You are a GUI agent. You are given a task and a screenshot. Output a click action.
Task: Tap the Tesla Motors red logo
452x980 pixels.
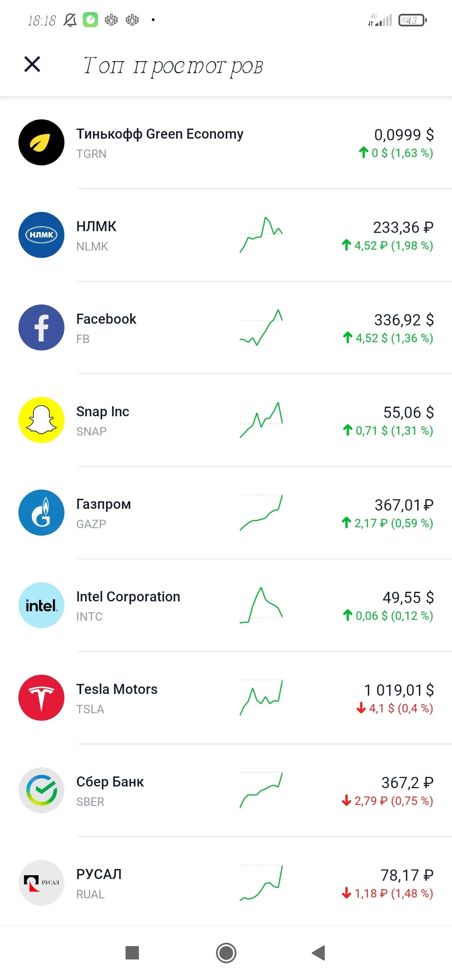(x=41, y=698)
